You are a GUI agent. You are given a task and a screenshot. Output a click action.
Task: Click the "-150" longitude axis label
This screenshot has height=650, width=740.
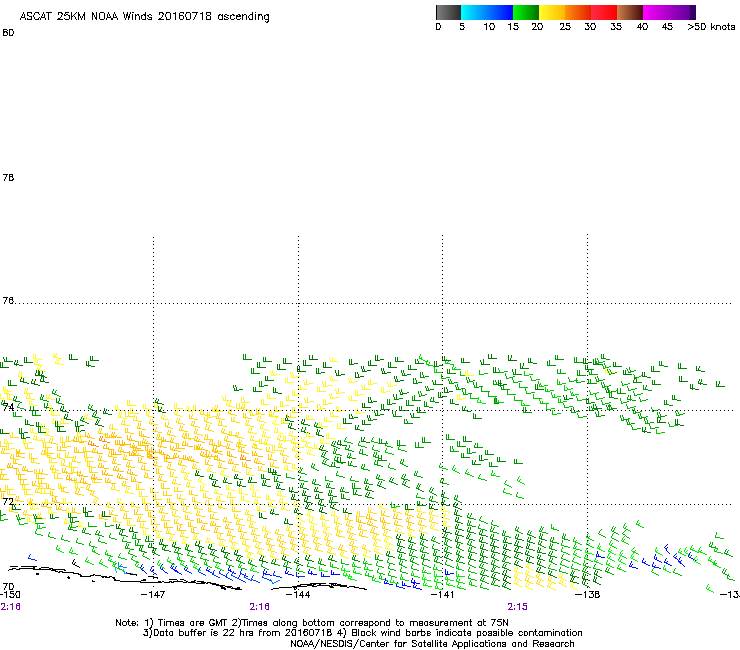10,595
